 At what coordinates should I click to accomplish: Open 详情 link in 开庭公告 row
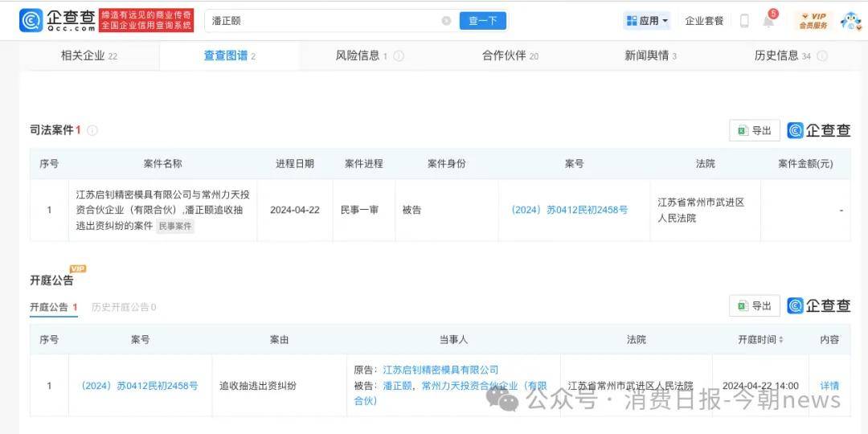829,386
